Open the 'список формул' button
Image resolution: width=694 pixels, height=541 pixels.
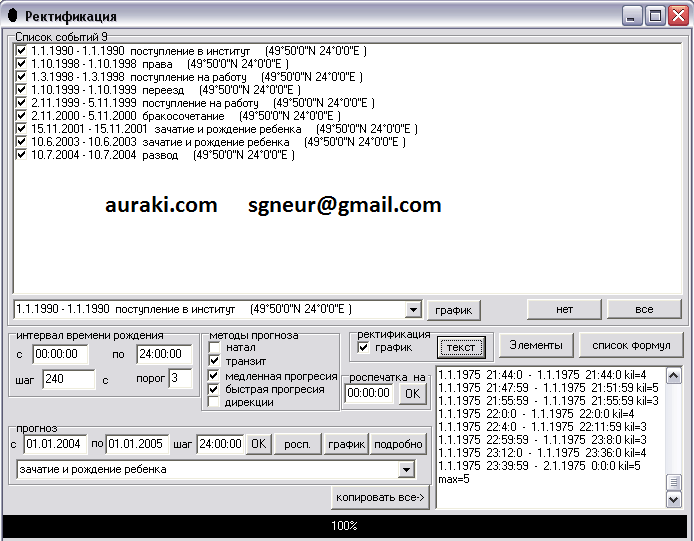click(630, 346)
